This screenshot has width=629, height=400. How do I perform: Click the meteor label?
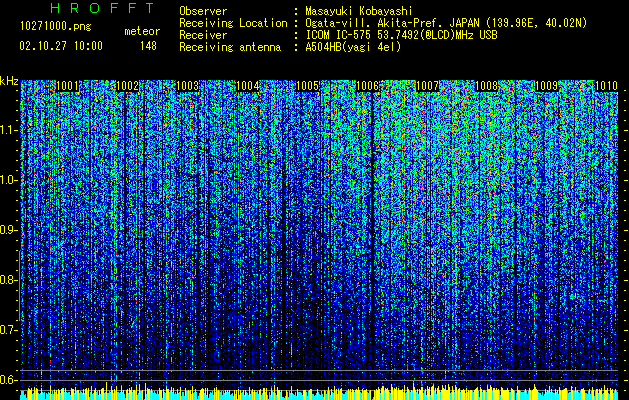142,31
